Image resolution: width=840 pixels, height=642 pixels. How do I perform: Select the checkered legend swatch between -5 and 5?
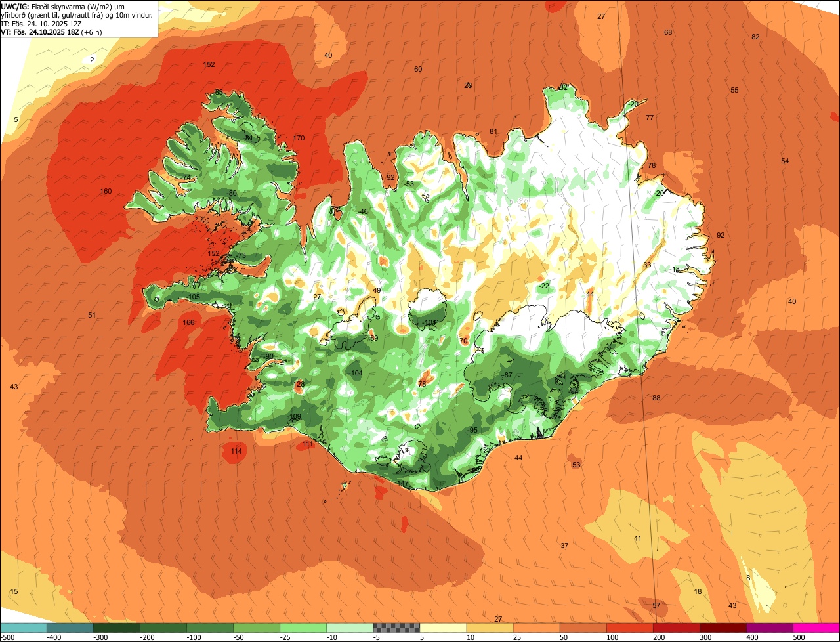pos(396,628)
